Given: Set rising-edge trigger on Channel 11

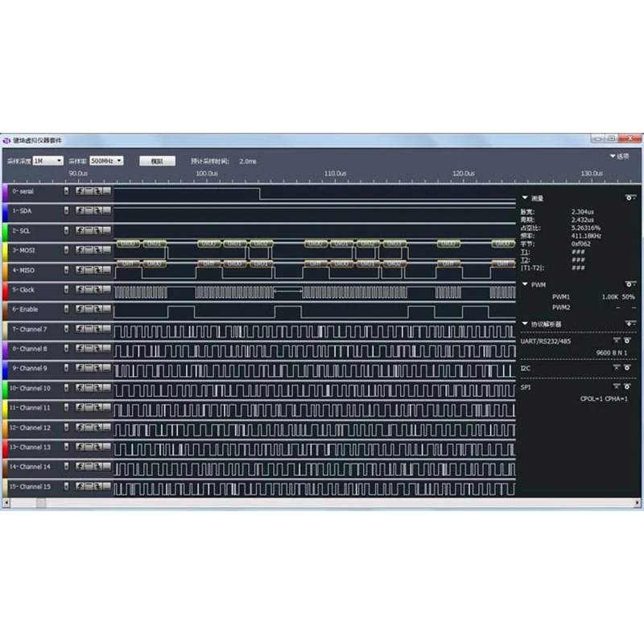Looking at the screenshot, I should (80, 408).
